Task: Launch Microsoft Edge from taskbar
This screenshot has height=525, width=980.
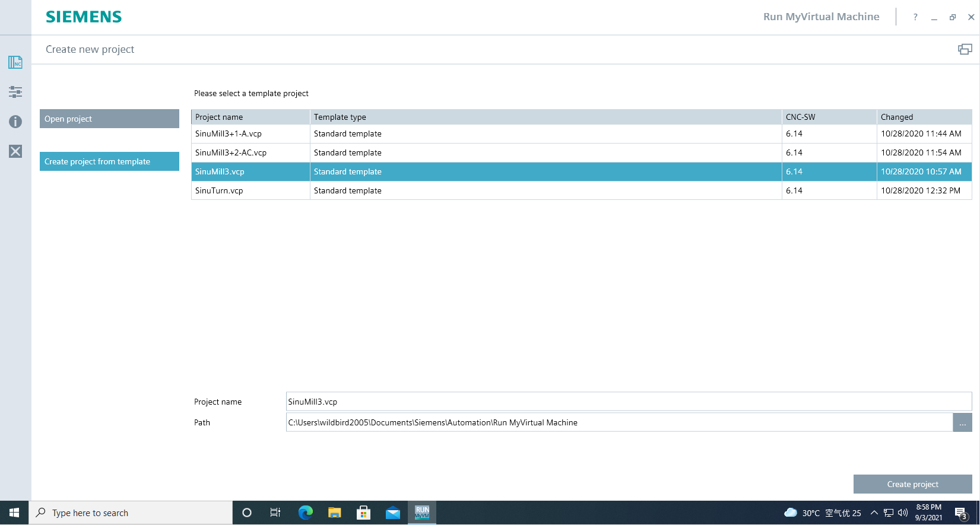Action: click(x=305, y=513)
